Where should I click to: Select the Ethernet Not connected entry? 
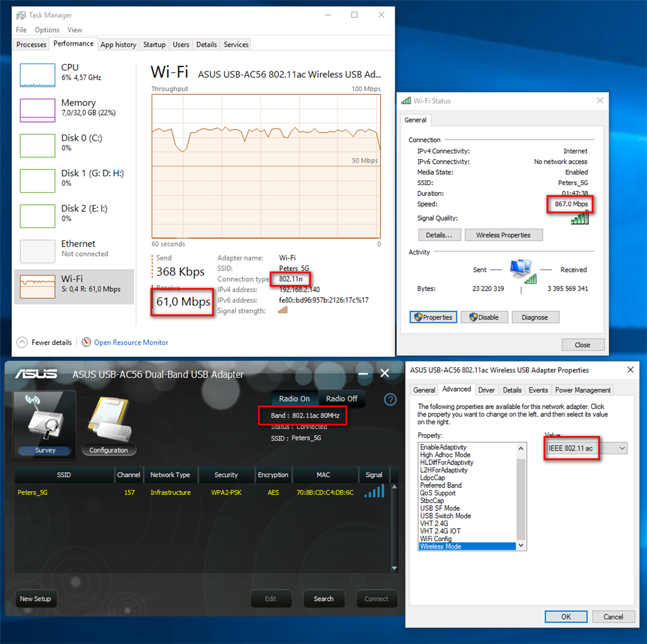75,250
